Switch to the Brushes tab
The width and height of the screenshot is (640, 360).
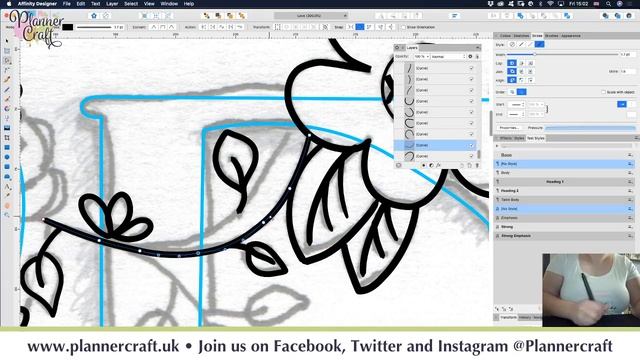click(551, 36)
